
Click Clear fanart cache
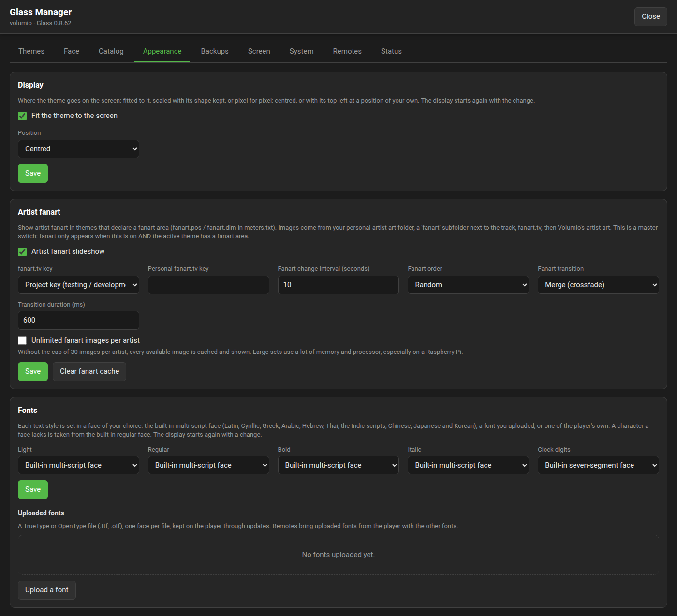coord(89,371)
